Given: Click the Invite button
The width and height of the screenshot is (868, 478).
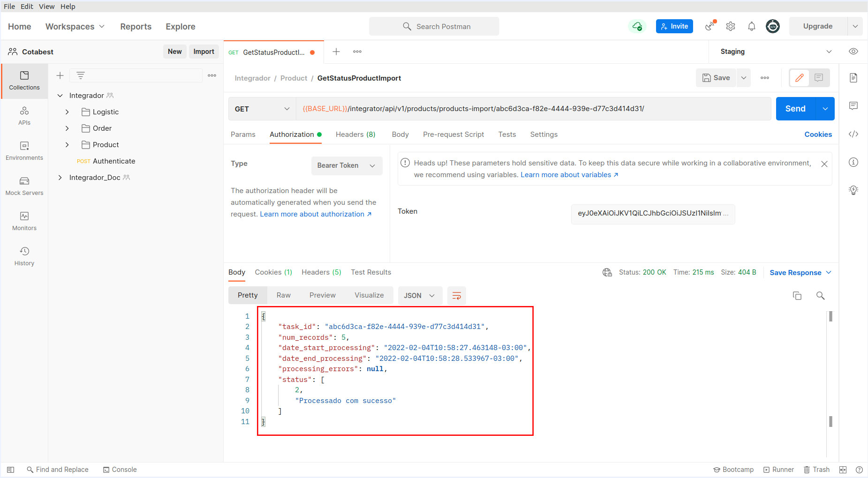Looking at the screenshot, I should tap(674, 26).
